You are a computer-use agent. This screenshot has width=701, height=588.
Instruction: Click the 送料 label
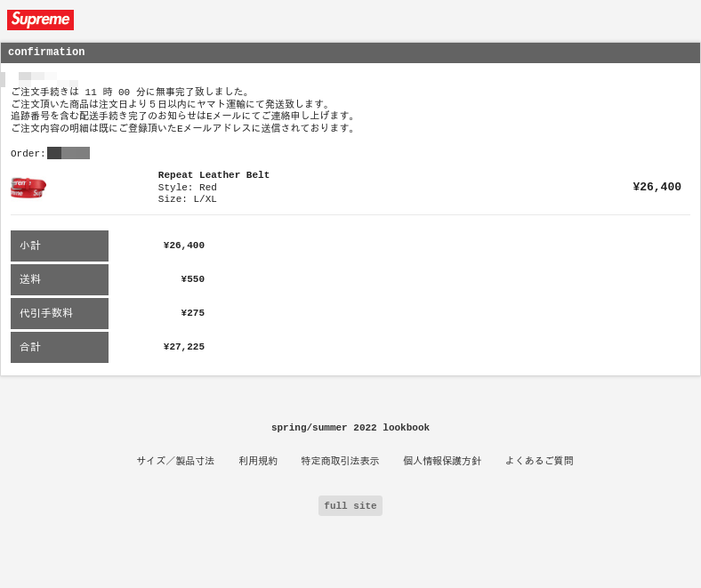point(60,279)
